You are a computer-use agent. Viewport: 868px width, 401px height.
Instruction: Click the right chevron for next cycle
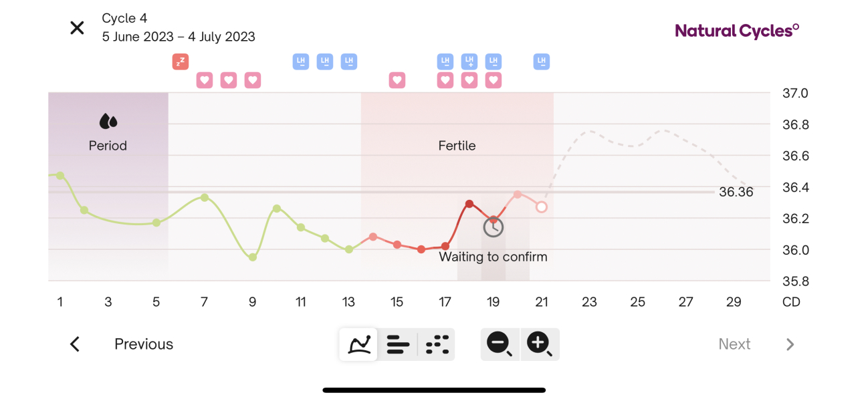point(790,344)
